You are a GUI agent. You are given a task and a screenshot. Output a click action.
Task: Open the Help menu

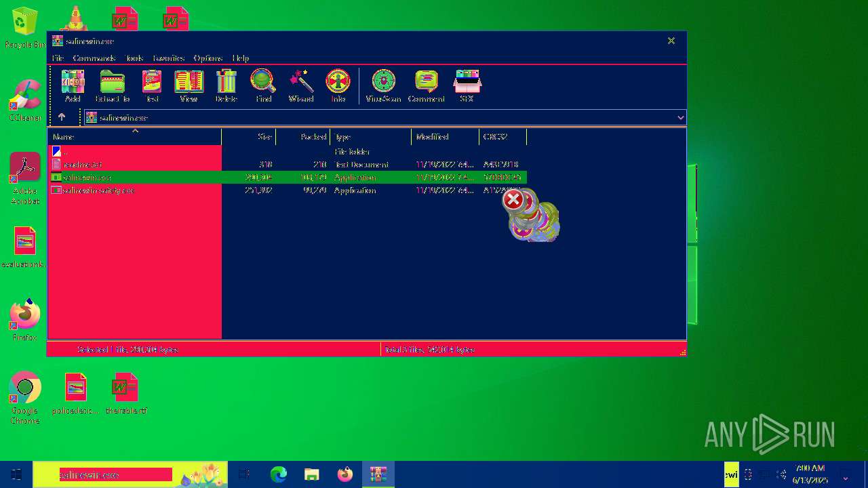point(241,58)
